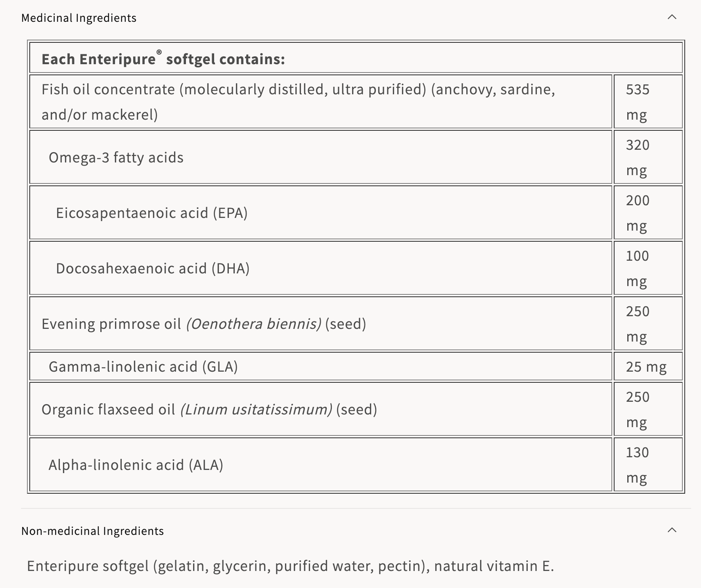Click the "Each Enteripure softgel contains" table header
Viewport: 701px width, 588px height.
click(x=163, y=59)
